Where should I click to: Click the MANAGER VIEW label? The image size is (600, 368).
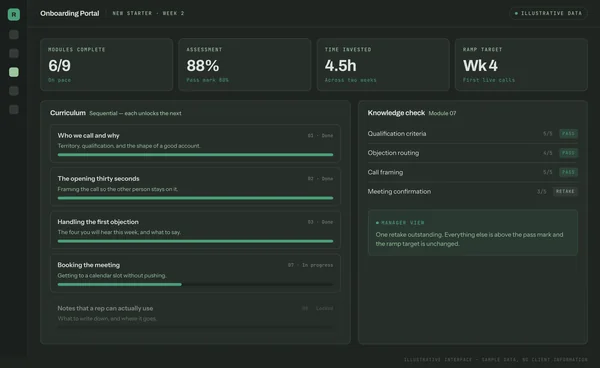pos(403,223)
